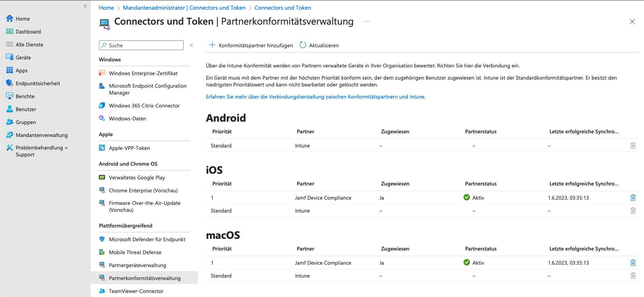The width and height of the screenshot is (644, 297).
Task: Open Windows 365 Citrix-Connector item
Action: [x=144, y=105]
